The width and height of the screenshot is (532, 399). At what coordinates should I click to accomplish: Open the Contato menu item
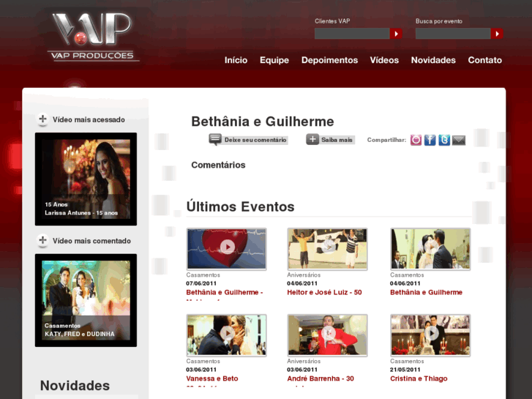[x=485, y=60]
